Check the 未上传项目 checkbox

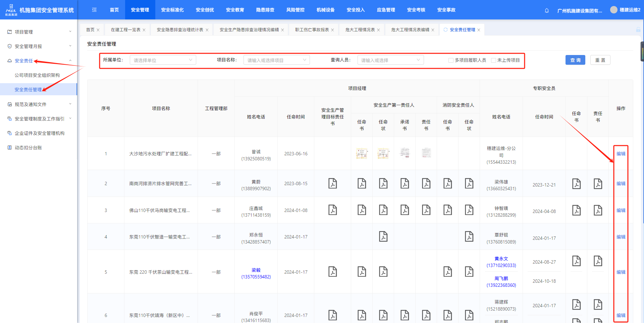tap(493, 60)
